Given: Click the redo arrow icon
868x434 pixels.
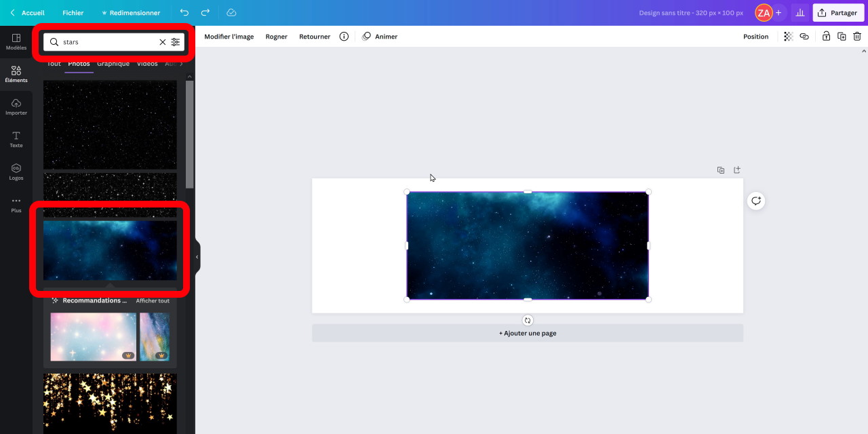Looking at the screenshot, I should pyautogui.click(x=205, y=13).
